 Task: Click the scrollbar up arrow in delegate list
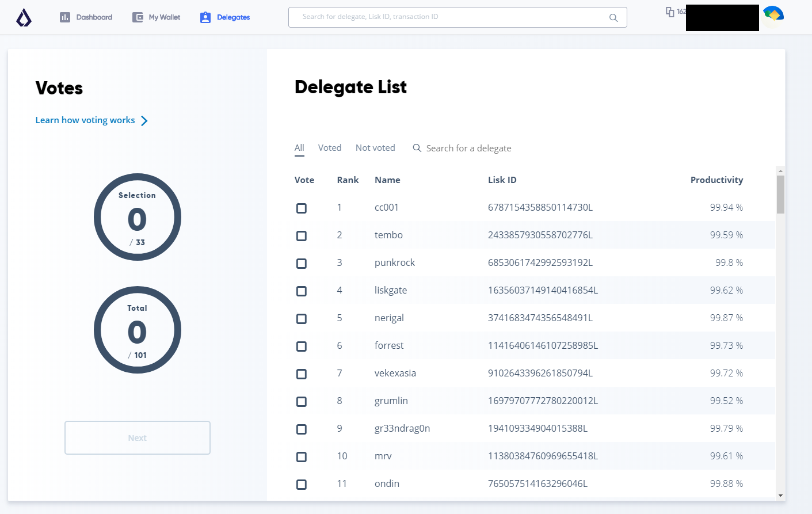780,171
